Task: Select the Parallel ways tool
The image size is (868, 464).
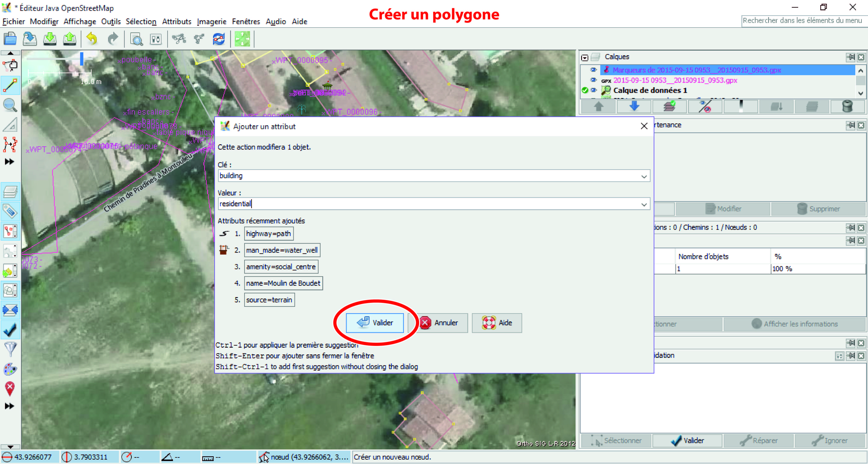Action: point(10,144)
